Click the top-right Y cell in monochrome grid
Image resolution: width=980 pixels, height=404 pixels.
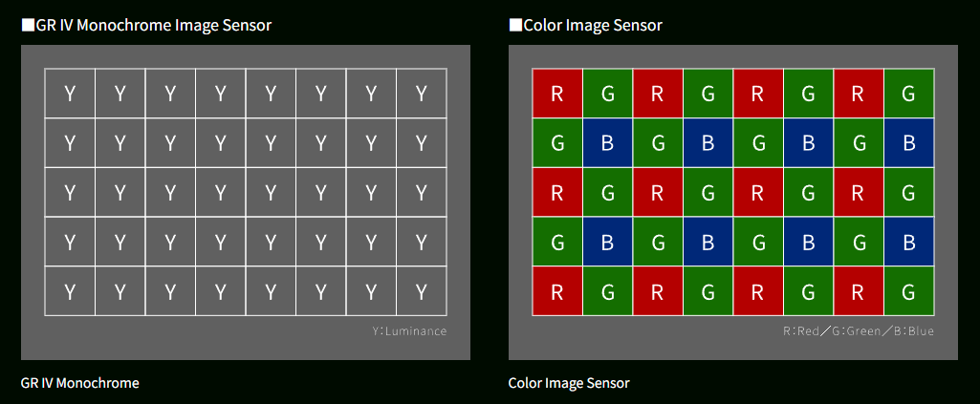click(x=422, y=94)
